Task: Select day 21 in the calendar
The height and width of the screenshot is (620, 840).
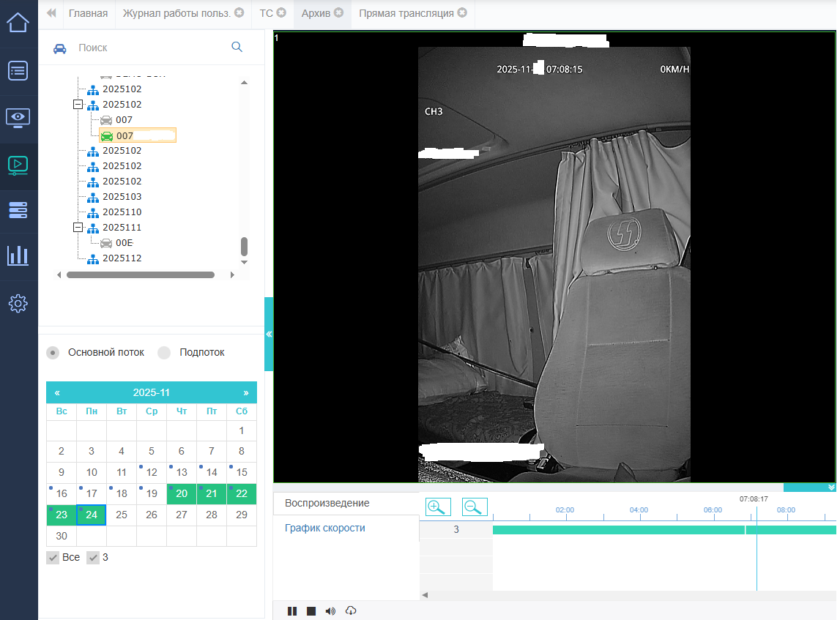Action: tap(212, 493)
